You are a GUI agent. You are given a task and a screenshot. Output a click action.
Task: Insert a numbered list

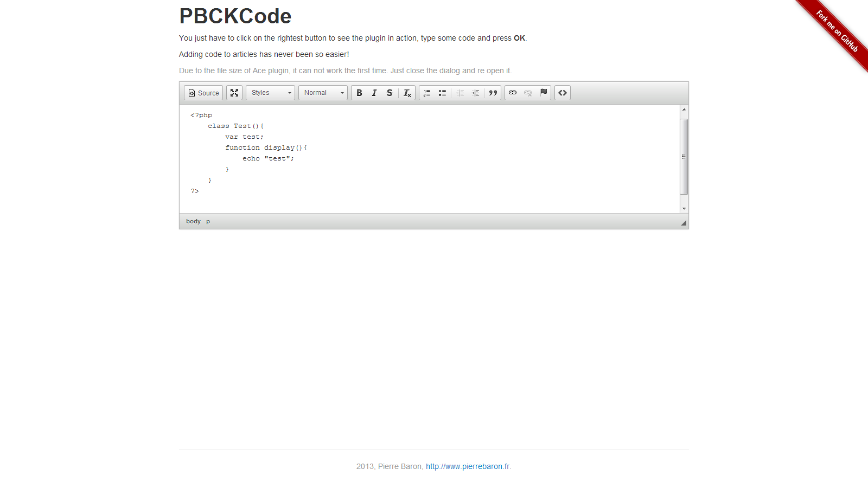coord(427,93)
